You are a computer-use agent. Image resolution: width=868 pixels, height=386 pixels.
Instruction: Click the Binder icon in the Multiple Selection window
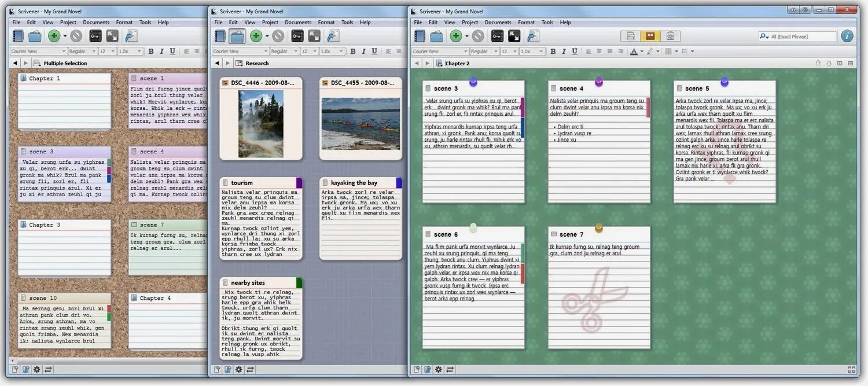[17, 36]
